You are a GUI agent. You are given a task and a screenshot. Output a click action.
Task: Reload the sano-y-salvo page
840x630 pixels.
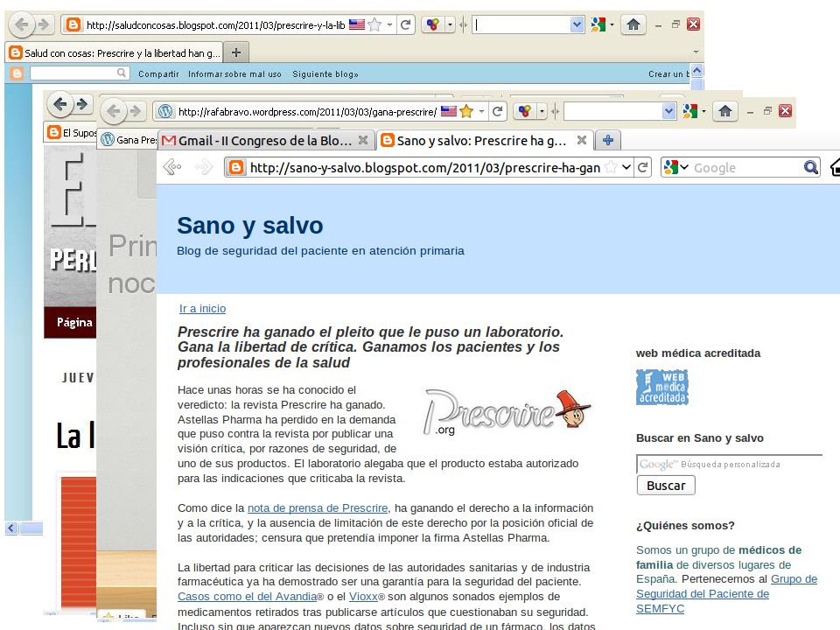643,168
